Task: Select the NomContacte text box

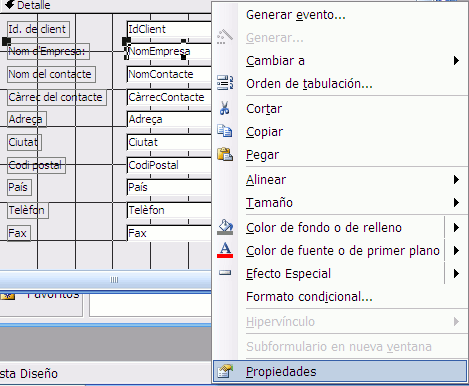Action: coord(169,74)
